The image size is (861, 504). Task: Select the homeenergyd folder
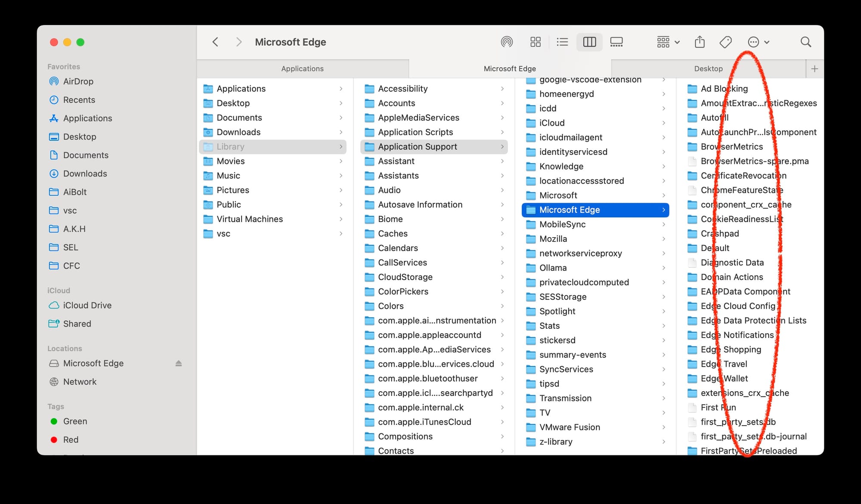click(595, 94)
